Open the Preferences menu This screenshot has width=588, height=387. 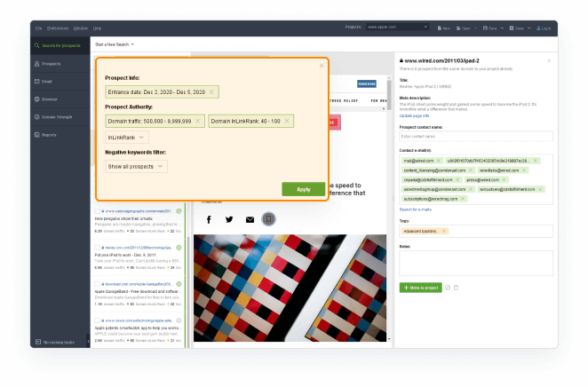pyautogui.click(x=58, y=28)
